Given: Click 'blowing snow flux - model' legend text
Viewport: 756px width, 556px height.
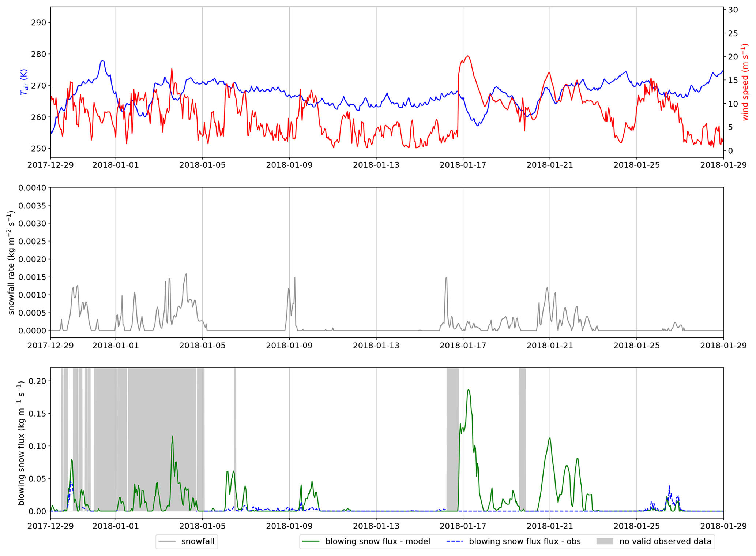Looking at the screenshot, I should pyautogui.click(x=377, y=541).
